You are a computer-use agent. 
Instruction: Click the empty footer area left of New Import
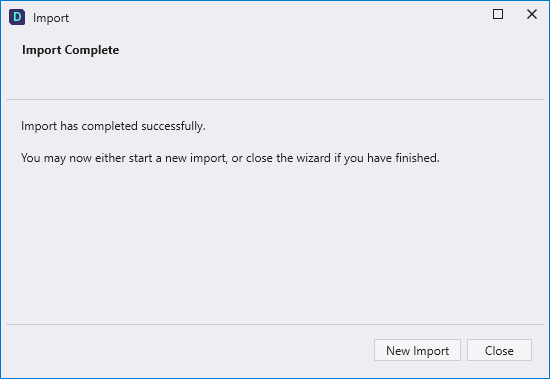coord(189,350)
